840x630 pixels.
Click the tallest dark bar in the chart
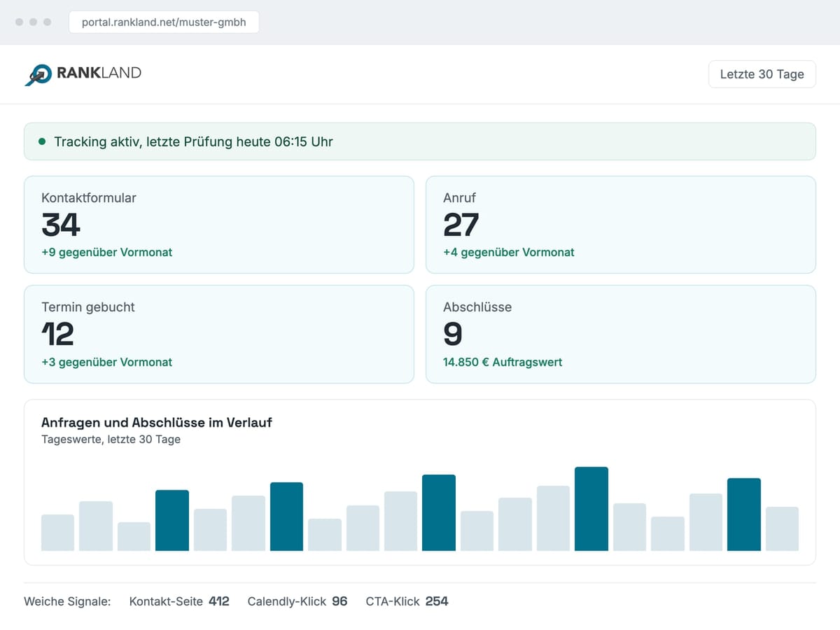591,509
